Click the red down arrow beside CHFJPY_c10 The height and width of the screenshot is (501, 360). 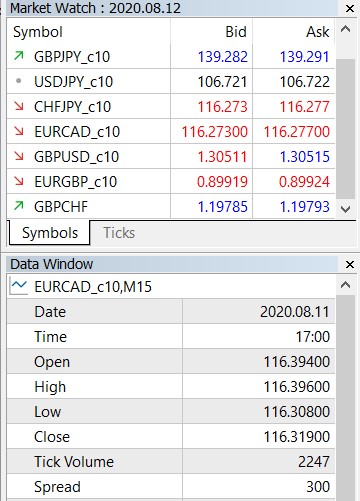[19, 106]
